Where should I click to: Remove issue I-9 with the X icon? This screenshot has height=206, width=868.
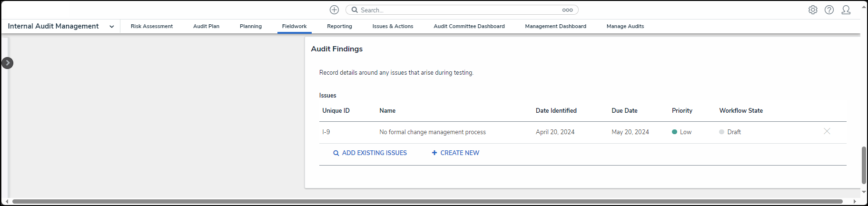coord(827,131)
